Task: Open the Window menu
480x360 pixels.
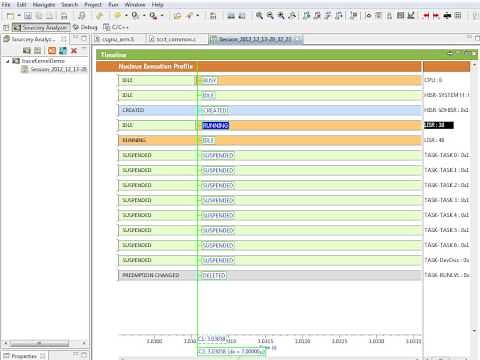Action: point(135,5)
